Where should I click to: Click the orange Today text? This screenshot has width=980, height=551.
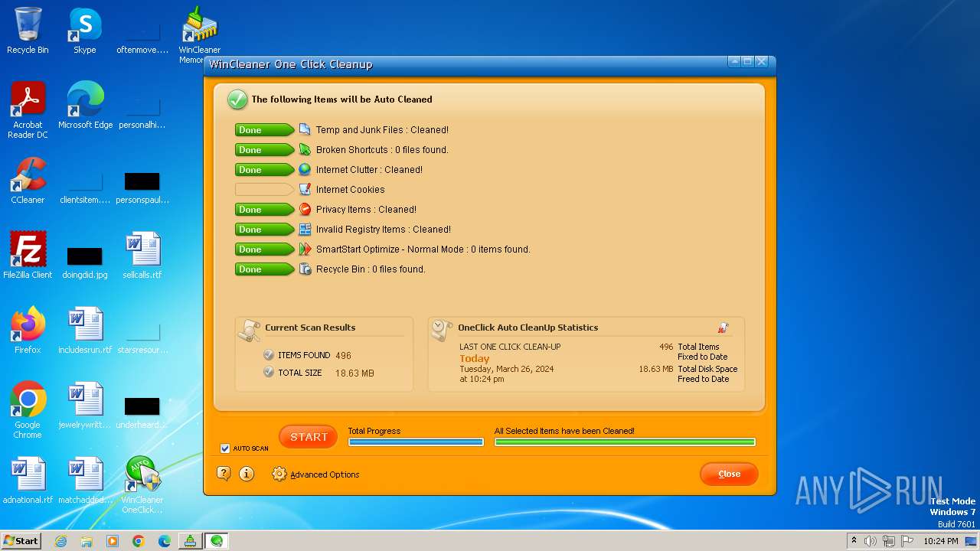[x=474, y=358]
